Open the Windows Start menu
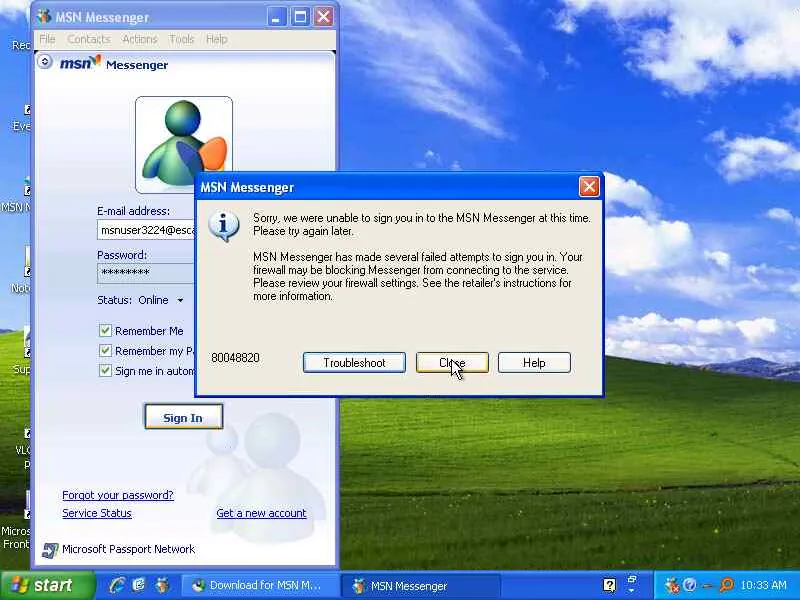The width and height of the screenshot is (800, 600). pos(47,585)
